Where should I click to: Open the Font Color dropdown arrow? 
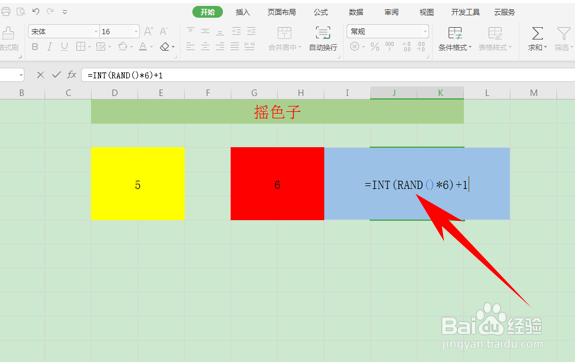click(151, 47)
